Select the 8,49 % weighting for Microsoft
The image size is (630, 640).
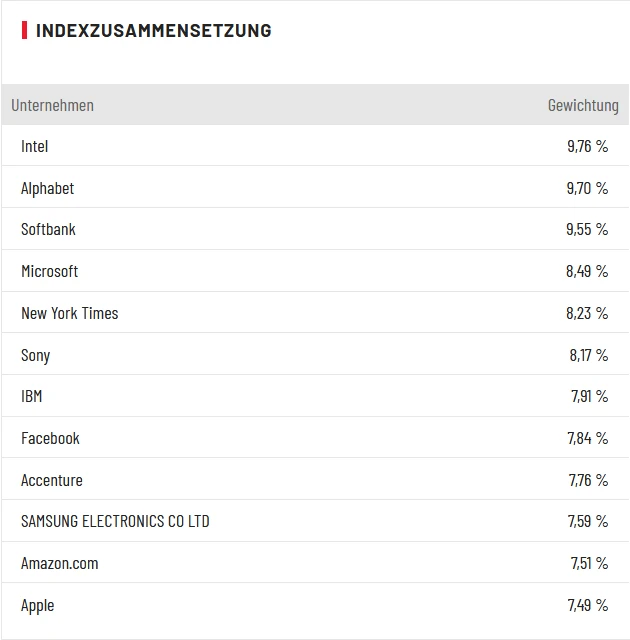[587, 271]
